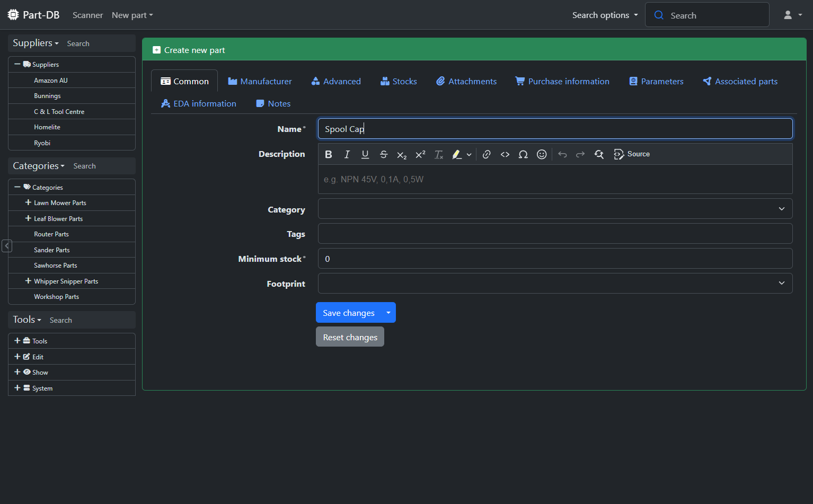The image size is (813, 504).
Task: Toggle underline in the description toolbar
Action: pyautogui.click(x=365, y=154)
